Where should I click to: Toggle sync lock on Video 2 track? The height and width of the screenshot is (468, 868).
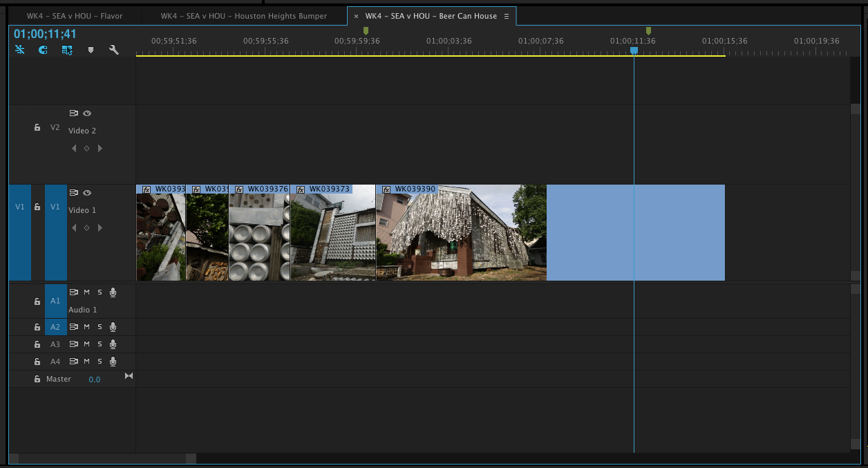point(73,113)
